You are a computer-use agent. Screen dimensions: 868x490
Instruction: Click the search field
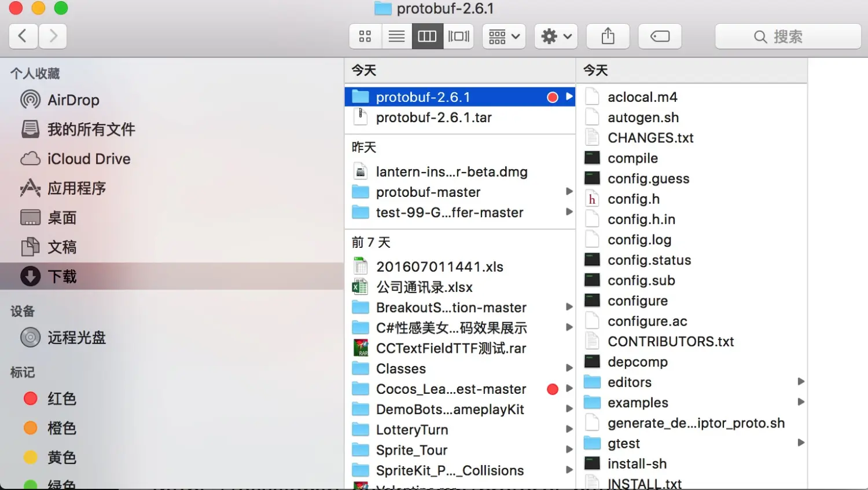(788, 36)
